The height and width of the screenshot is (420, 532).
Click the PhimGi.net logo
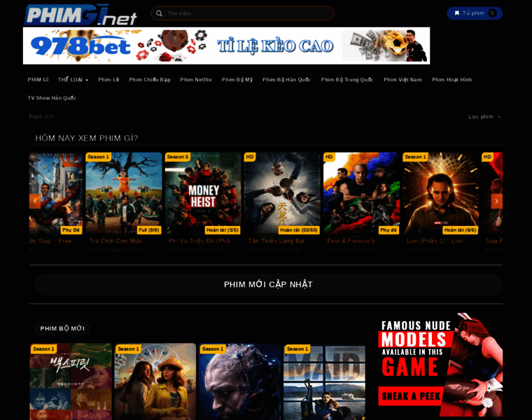pyautogui.click(x=80, y=15)
